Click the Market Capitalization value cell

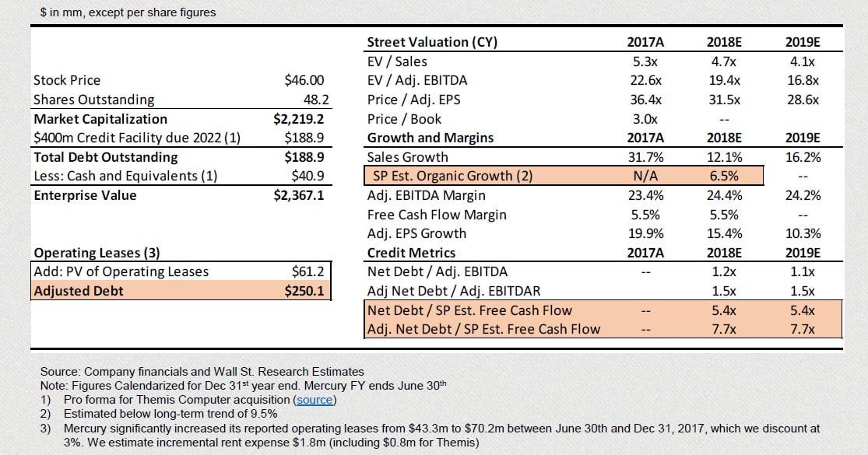[x=298, y=119]
